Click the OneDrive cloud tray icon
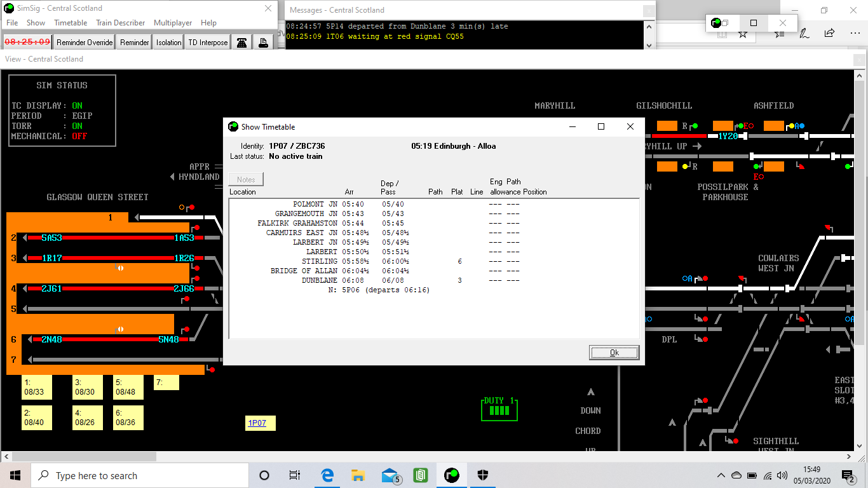Image resolution: width=868 pixels, height=488 pixels. point(736,475)
